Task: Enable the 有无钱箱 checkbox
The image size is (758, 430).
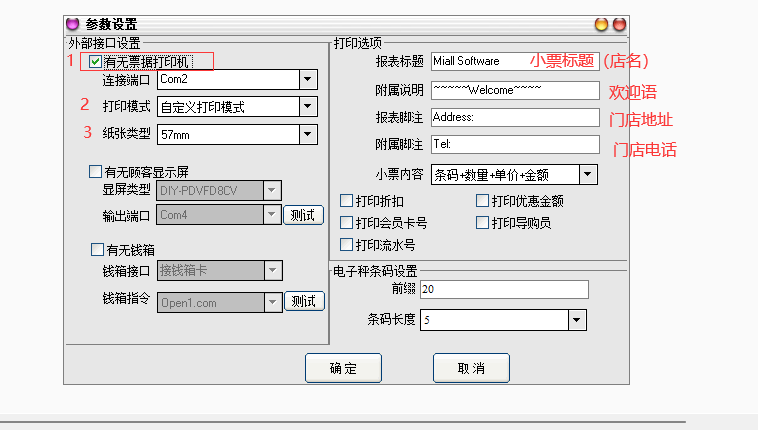Action: pyautogui.click(x=96, y=249)
